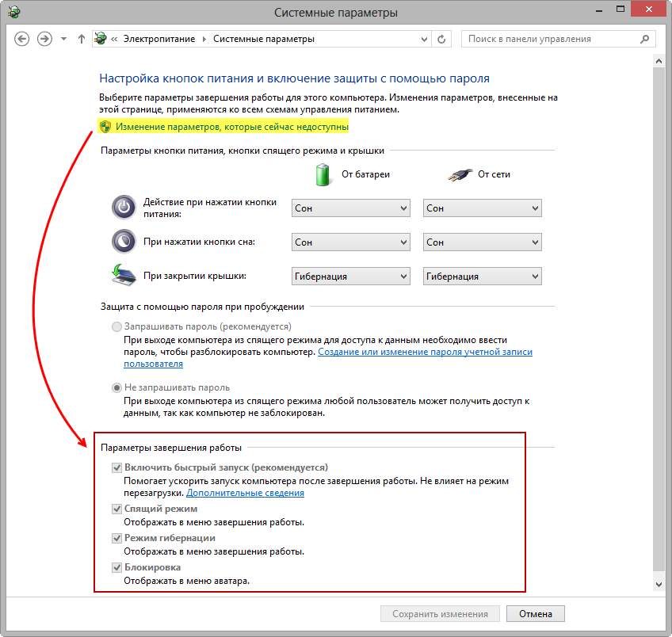Open power button action dropdown when plugged in
672x637 pixels.
[x=482, y=208]
